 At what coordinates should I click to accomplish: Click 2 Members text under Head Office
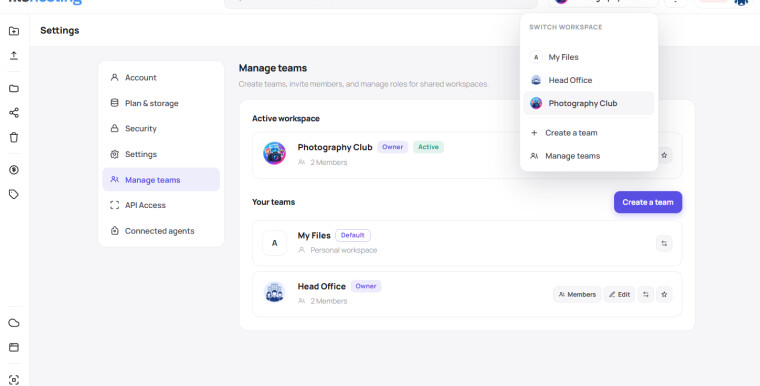point(329,301)
